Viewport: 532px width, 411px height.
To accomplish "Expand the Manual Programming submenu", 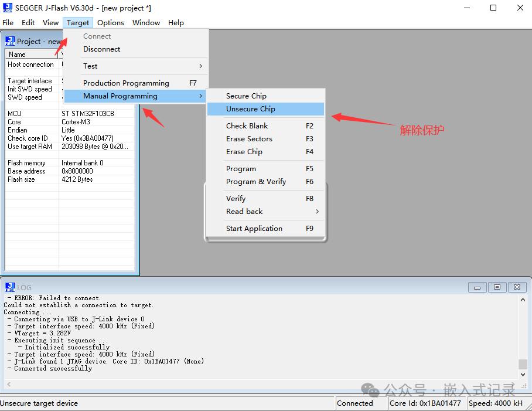I will tap(135, 96).
